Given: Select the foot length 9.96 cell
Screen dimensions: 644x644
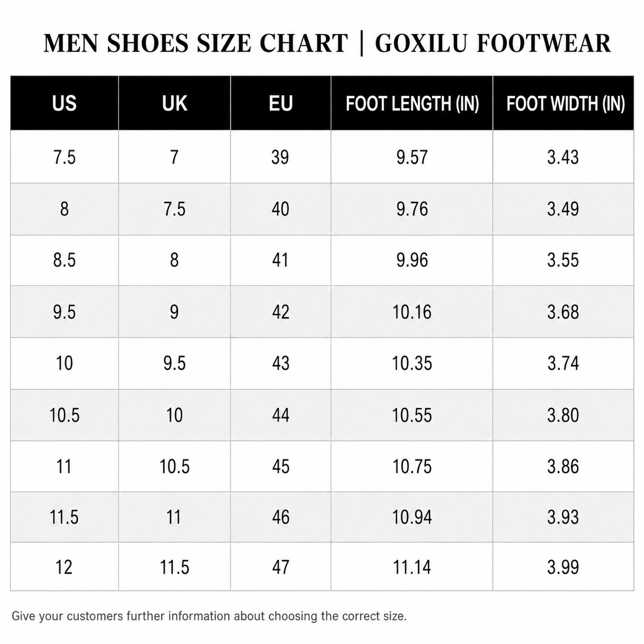Looking at the screenshot, I should [412, 260].
